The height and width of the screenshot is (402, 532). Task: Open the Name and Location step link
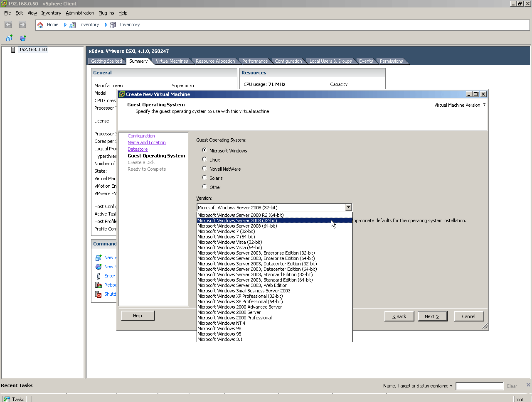point(147,142)
